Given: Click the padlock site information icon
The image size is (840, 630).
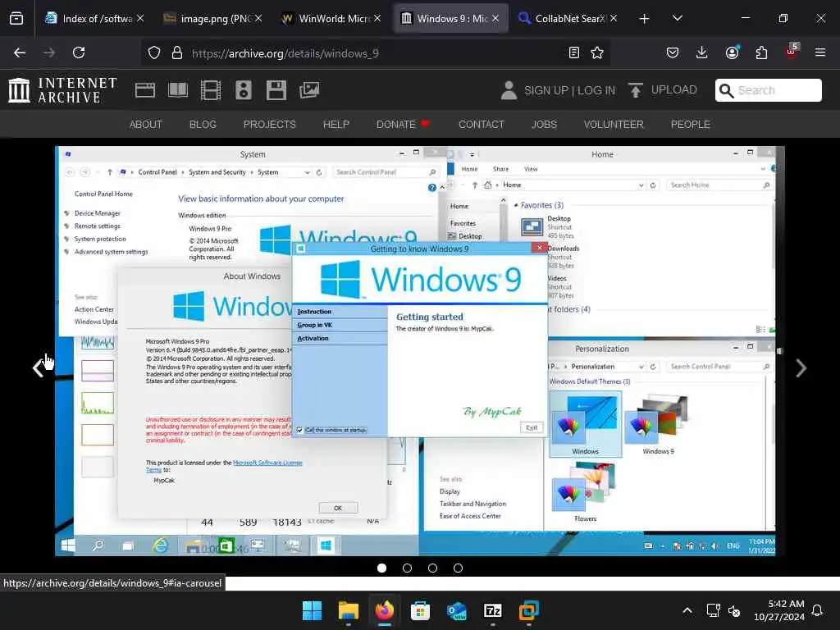Looking at the screenshot, I should (x=177, y=52).
